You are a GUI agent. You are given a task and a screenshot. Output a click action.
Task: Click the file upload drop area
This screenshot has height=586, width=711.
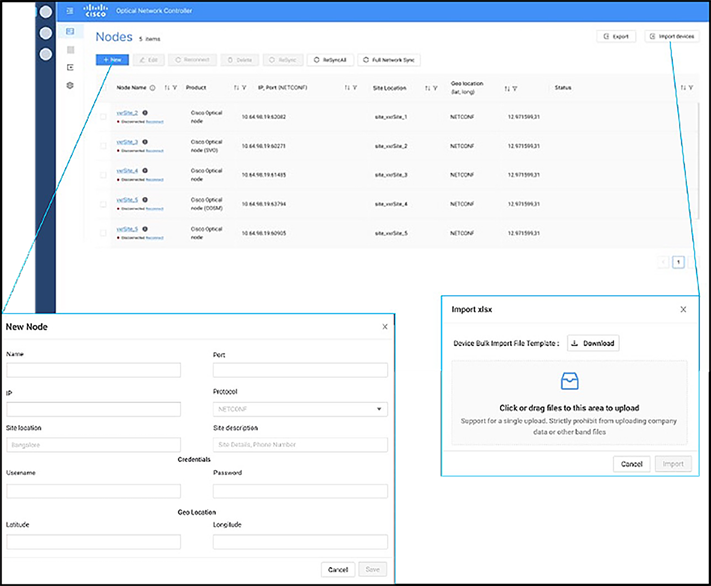click(570, 402)
